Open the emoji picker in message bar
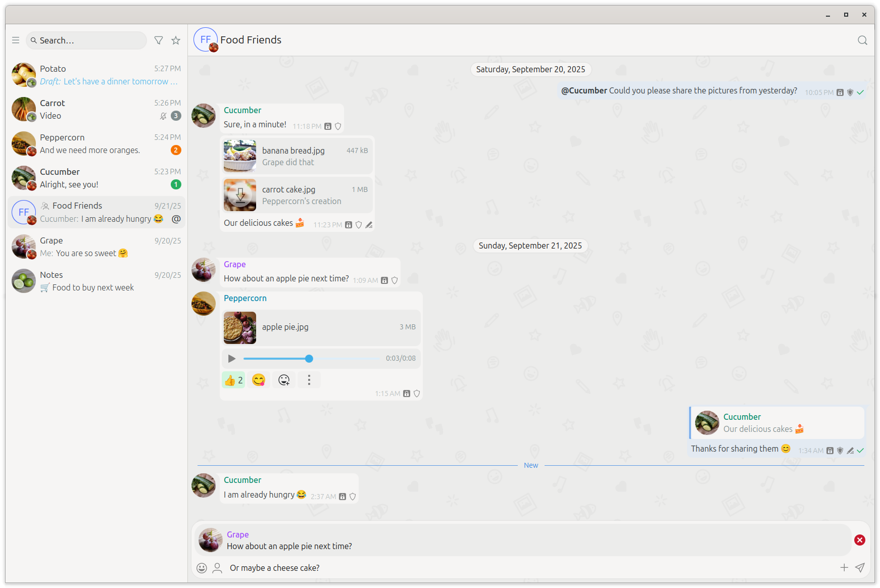 pos(202,568)
